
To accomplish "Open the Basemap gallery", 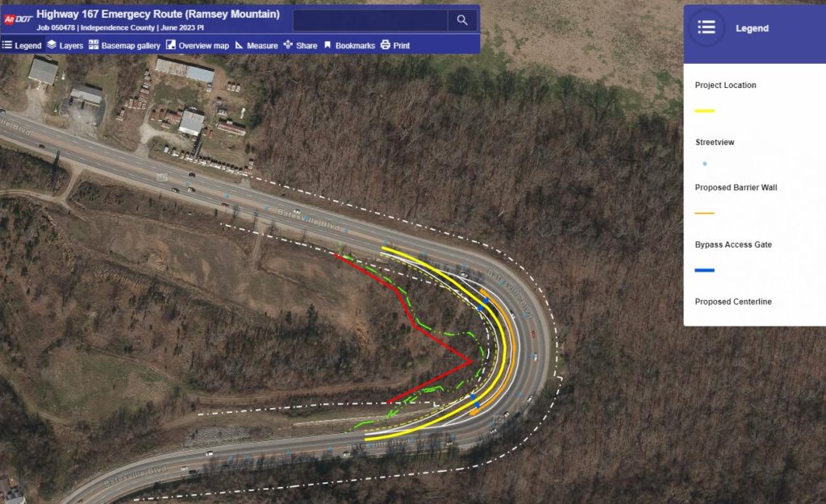I will [x=124, y=45].
